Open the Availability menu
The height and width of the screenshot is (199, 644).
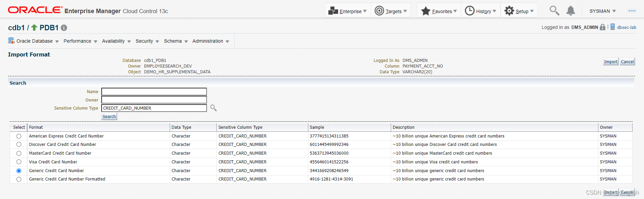point(113,41)
